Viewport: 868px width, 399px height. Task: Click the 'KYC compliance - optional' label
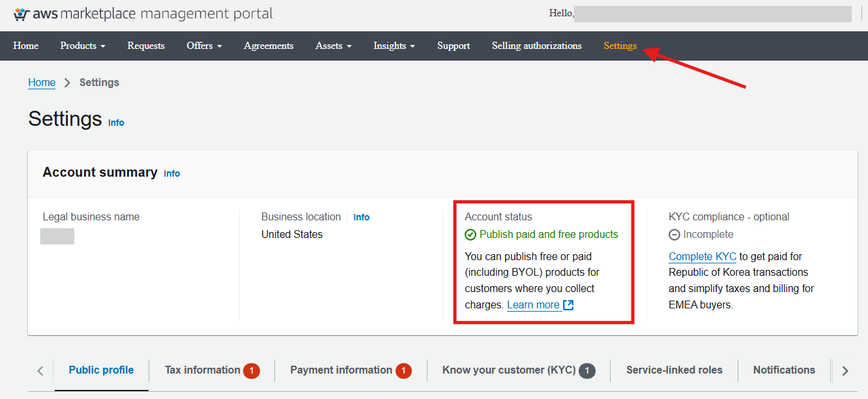pyautogui.click(x=729, y=217)
